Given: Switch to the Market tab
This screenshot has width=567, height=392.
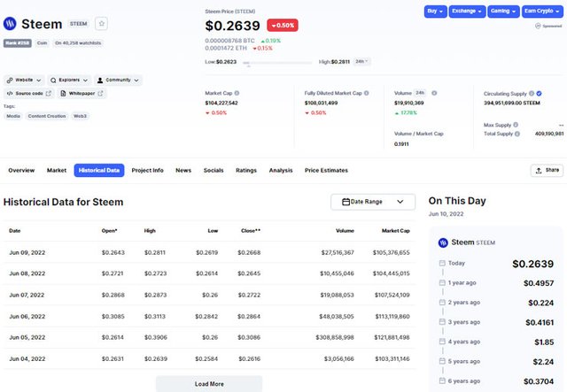Looking at the screenshot, I should tap(57, 170).
